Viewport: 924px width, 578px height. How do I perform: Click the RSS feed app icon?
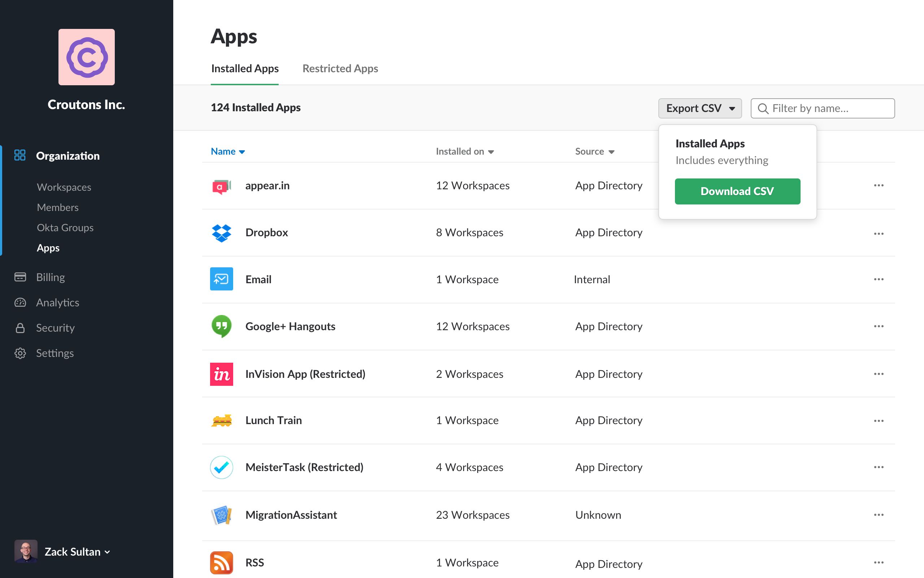click(222, 562)
